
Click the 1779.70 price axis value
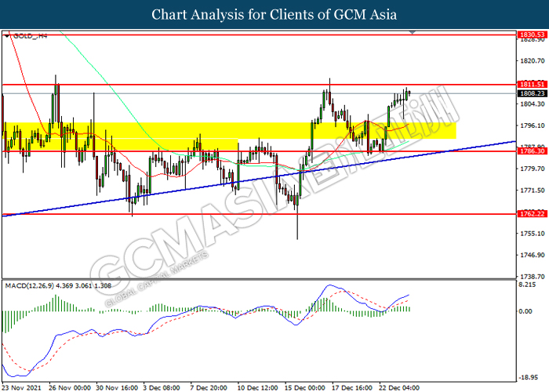[533, 169]
